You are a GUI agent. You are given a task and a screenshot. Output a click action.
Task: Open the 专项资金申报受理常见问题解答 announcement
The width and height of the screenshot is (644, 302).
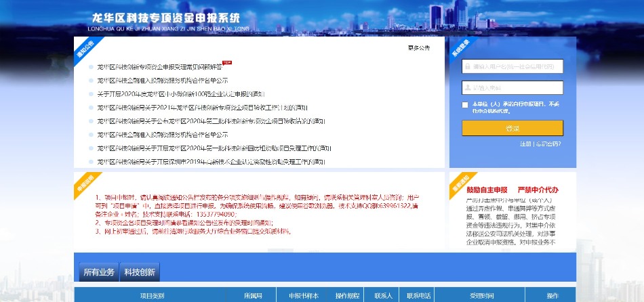[159, 67]
